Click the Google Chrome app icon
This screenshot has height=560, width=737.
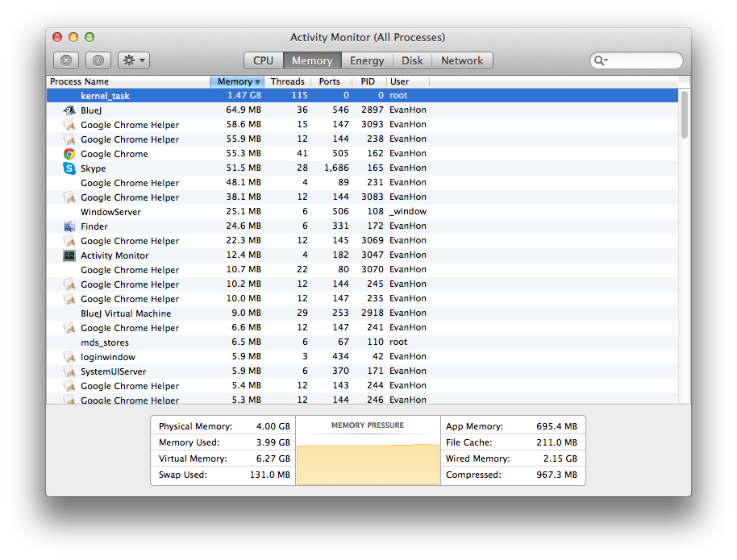tap(69, 154)
